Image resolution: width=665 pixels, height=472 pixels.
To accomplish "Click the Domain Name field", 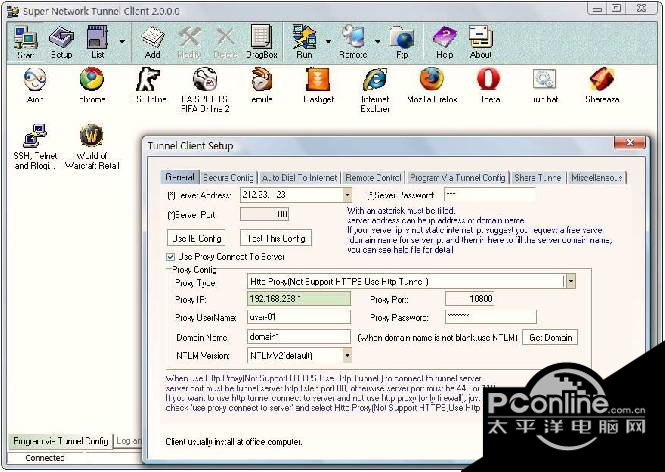I will [299, 337].
